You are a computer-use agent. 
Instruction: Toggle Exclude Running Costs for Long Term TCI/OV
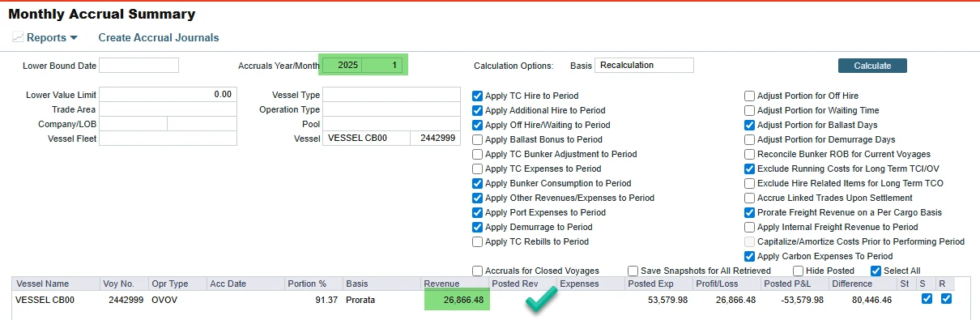750,169
